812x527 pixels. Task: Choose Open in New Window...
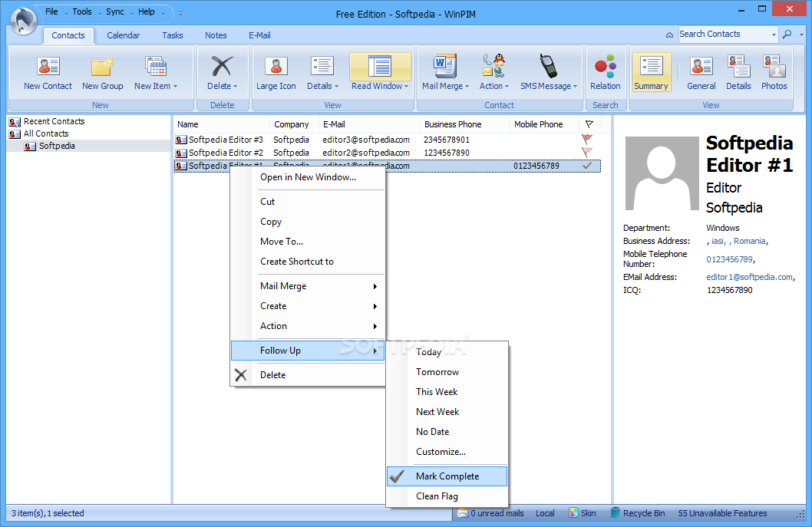[x=308, y=177]
